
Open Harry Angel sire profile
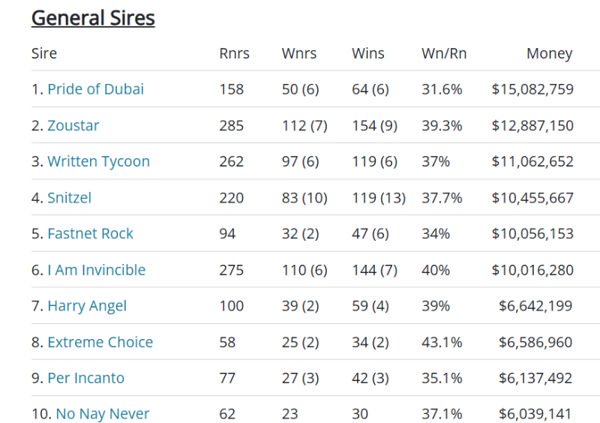click(x=87, y=306)
